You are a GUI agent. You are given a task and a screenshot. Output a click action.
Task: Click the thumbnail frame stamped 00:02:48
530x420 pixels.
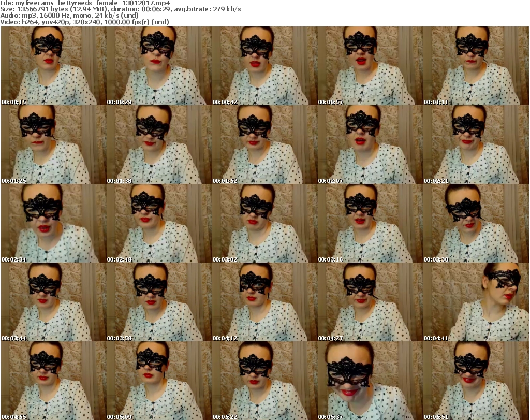(x=159, y=223)
